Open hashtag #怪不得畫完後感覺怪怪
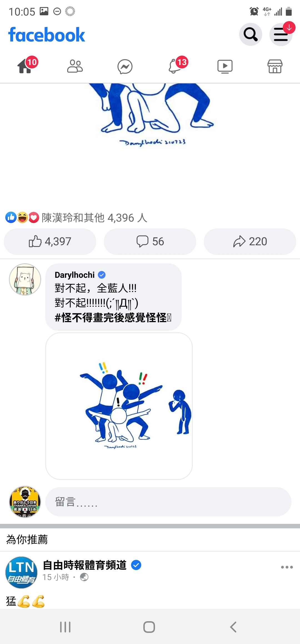Image resolution: width=300 pixels, height=644 pixels. tap(113, 318)
